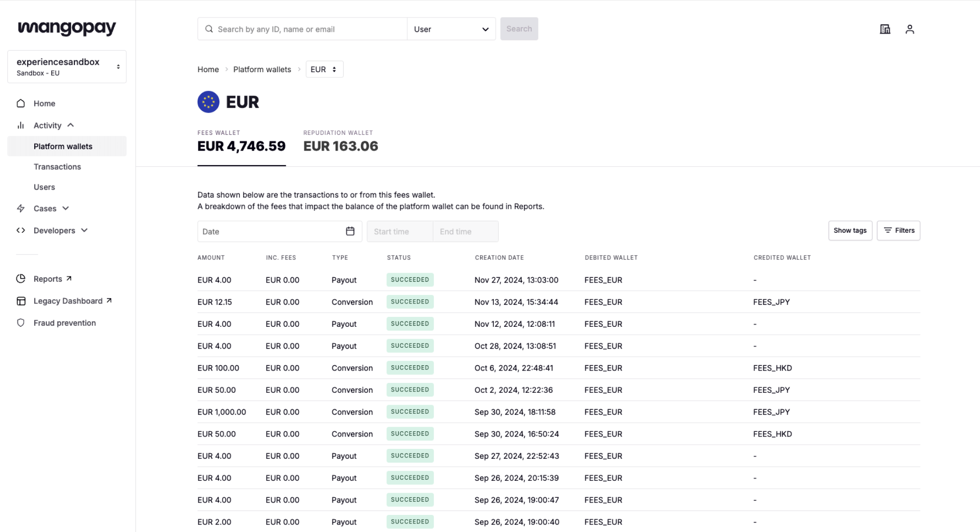Switch to the Repudiation Wallet tab

tap(341, 142)
